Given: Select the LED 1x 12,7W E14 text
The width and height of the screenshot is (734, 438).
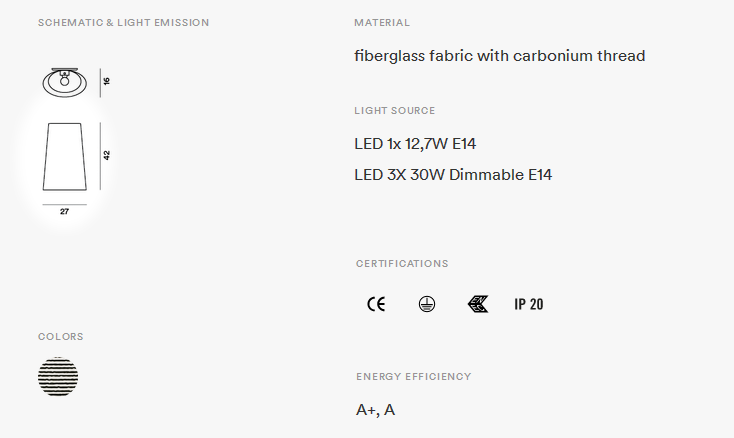Looking at the screenshot, I should click(415, 144).
